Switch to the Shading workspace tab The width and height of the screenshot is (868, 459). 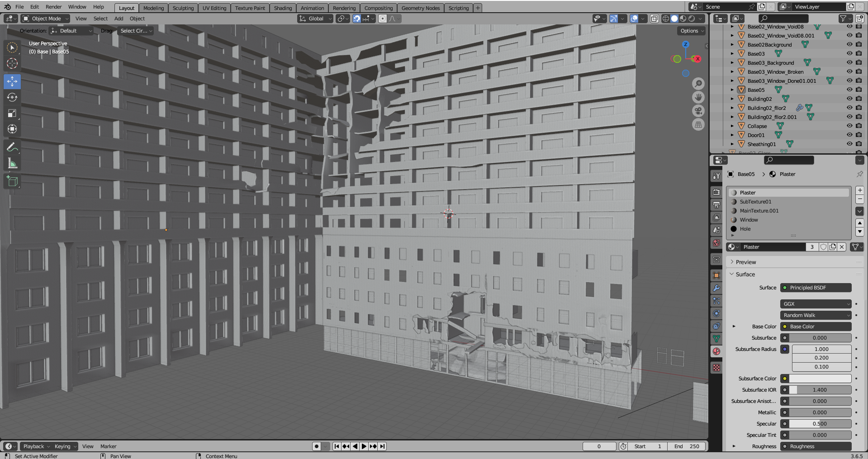point(283,8)
